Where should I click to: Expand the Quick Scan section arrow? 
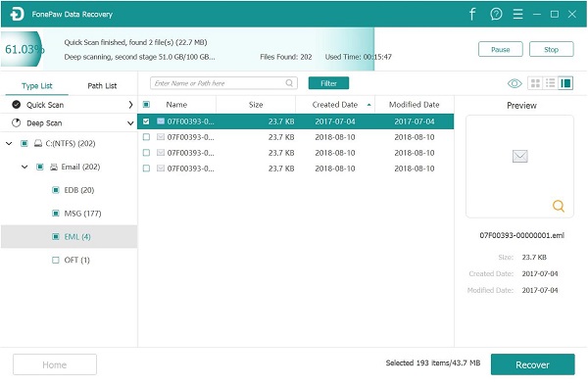pyautogui.click(x=130, y=105)
